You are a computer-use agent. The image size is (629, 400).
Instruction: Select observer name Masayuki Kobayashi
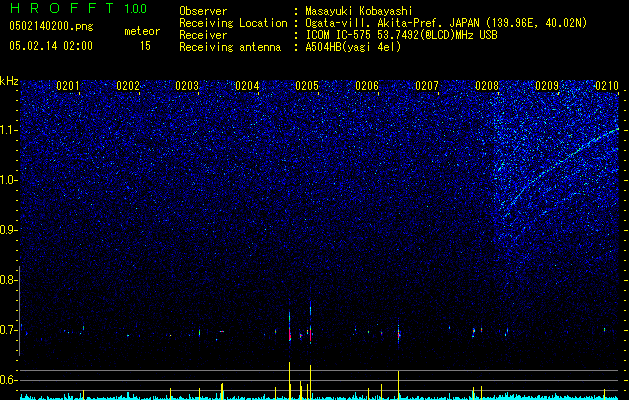(359, 11)
